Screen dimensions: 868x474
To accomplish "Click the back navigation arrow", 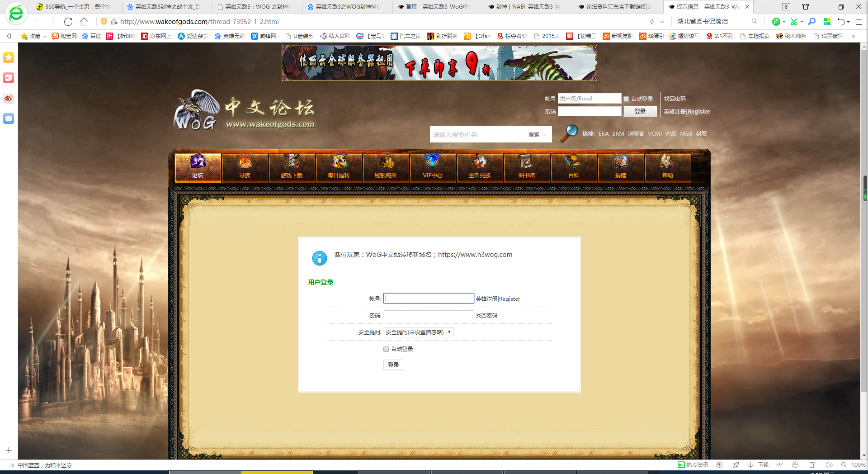I will (37, 21).
